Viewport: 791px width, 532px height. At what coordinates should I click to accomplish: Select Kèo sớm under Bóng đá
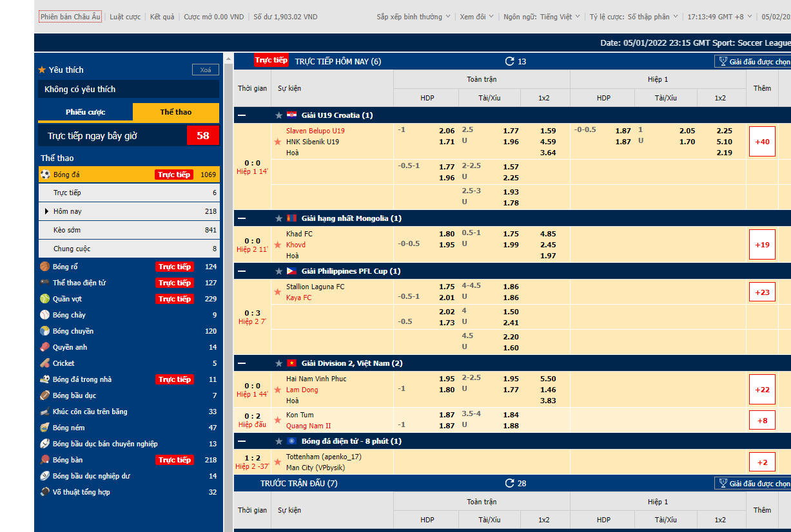67,230
